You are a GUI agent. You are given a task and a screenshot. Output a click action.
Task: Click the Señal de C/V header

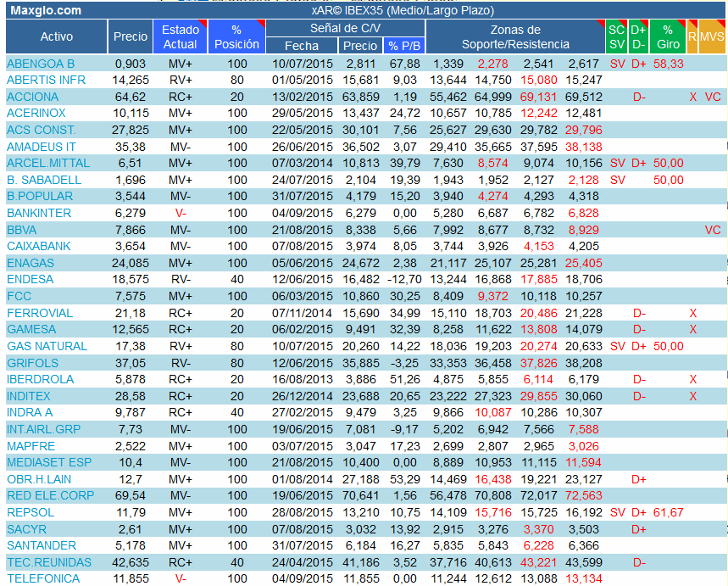point(346,28)
